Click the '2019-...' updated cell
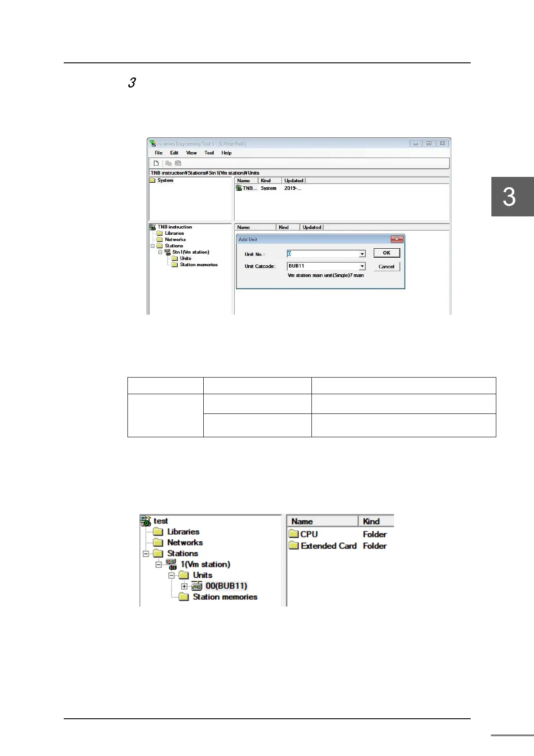 point(293,189)
